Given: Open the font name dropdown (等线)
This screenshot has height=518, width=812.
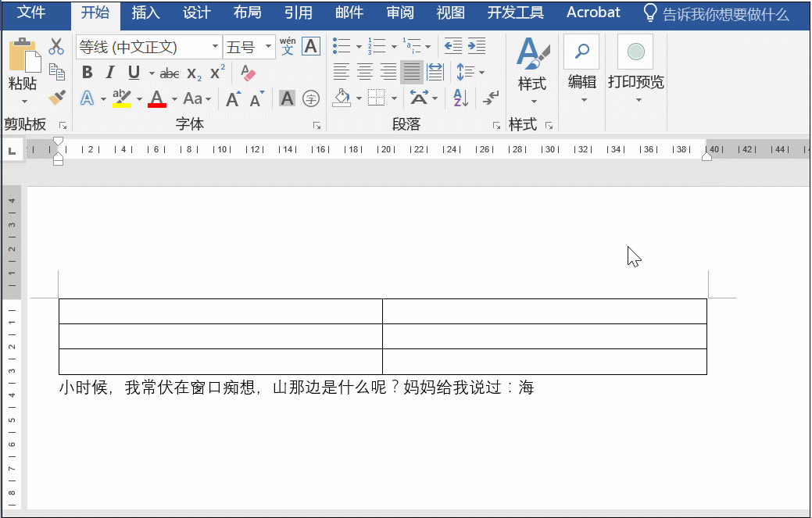Looking at the screenshot, I should [x=216, y=48].
